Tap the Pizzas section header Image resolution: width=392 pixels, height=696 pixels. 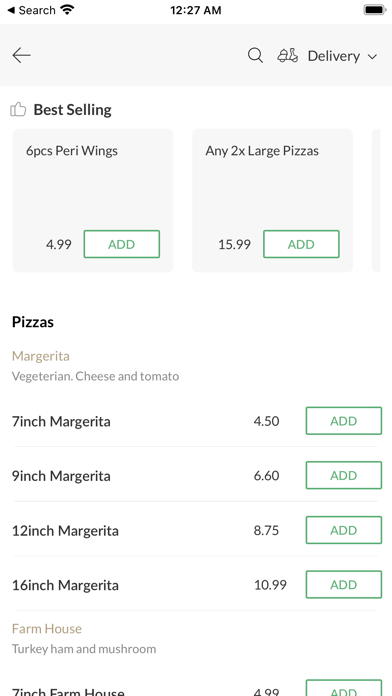click(x=33, y=322)
